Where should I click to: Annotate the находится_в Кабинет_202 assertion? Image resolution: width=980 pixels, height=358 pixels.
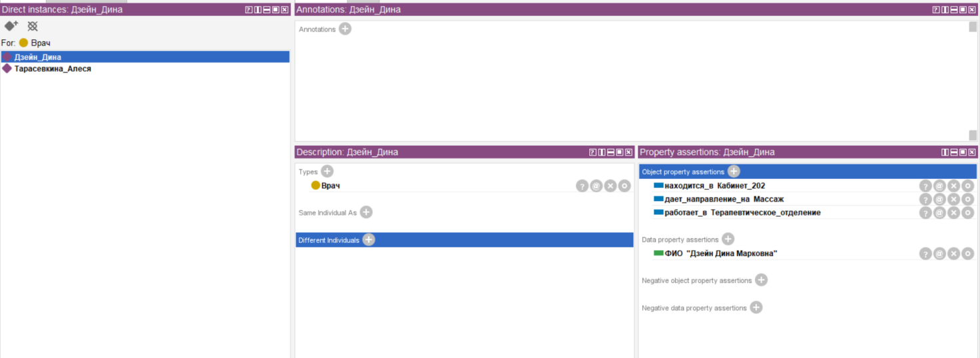pos(939,186)
